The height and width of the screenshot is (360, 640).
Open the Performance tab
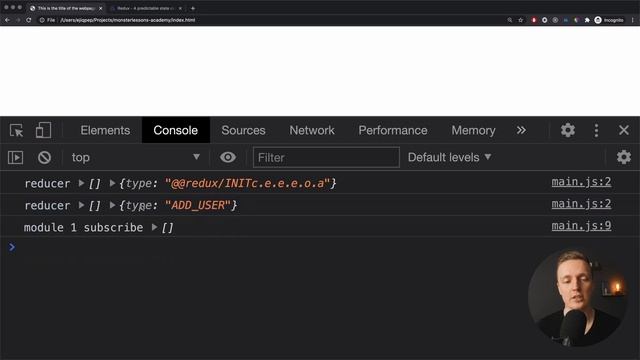(393, 131)
